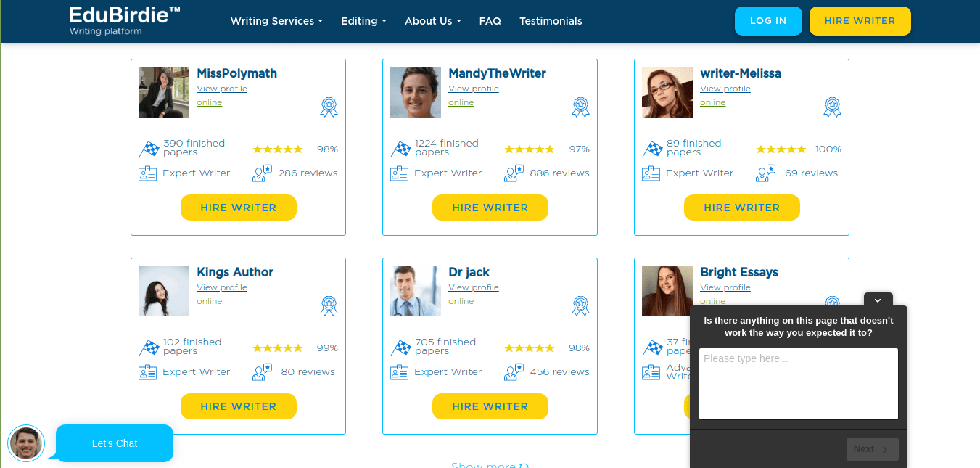
Task: View profile of Bright Essays
Action: [725, 287]
